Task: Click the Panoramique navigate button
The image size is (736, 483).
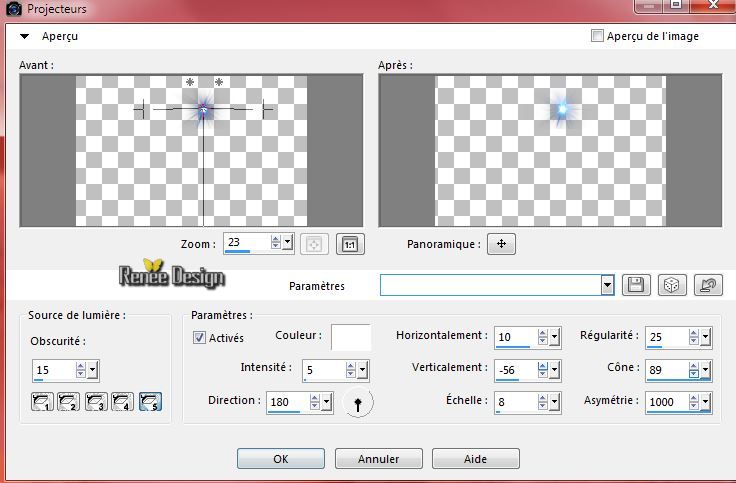Action: pyautogui.click(x=501, y=244)
